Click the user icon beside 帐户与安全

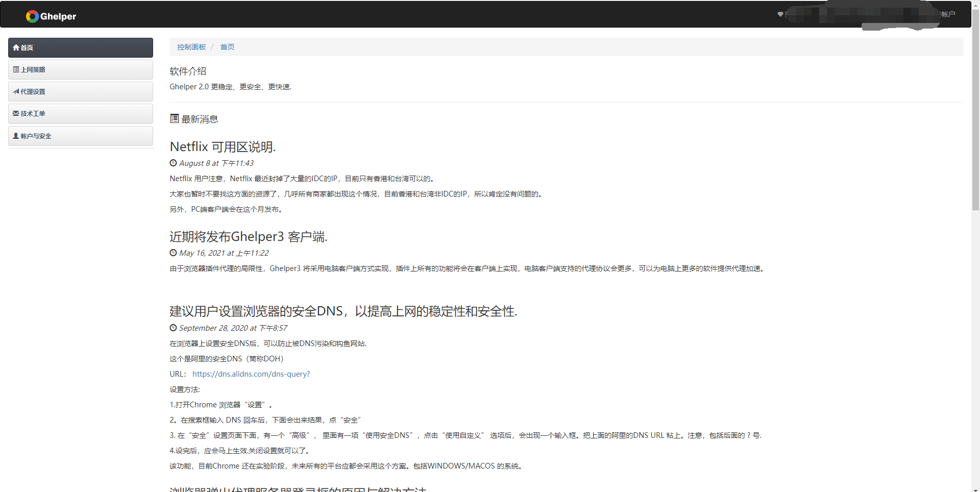click(16, 136)
